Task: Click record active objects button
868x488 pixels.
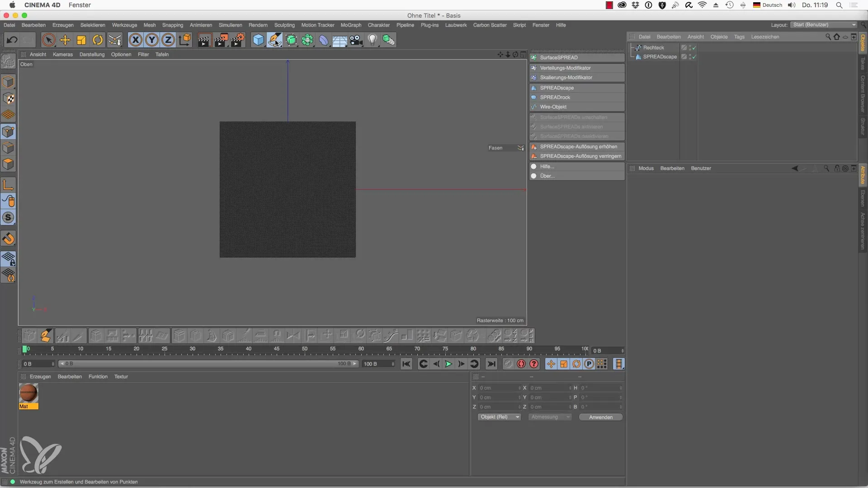Action: pos(509,364)
